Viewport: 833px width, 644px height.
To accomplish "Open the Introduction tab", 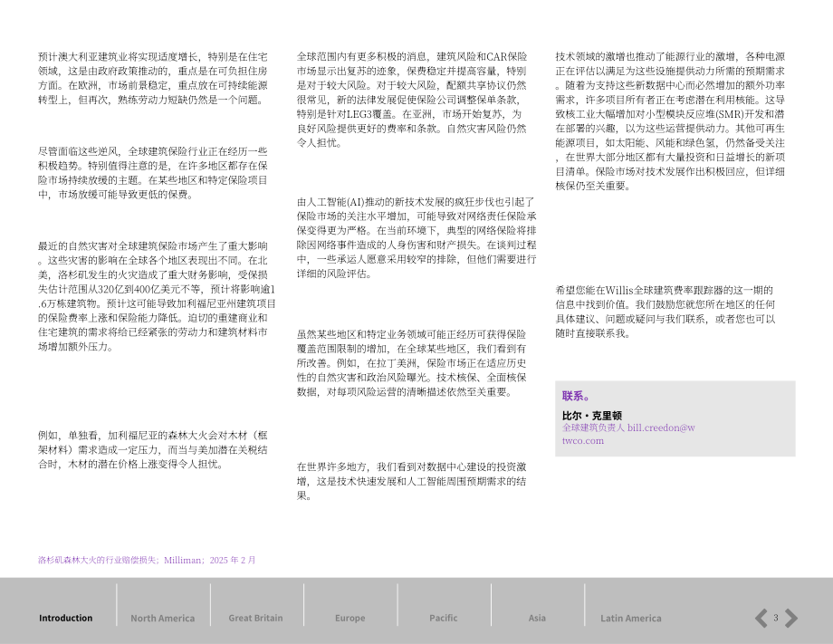I will (x=65, y=618).
